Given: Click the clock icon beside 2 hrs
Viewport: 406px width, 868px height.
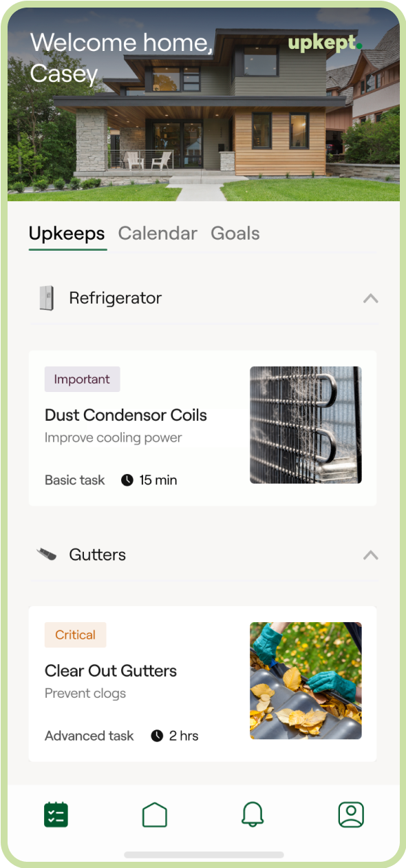Looking at the screenshot, I should 158,736.
